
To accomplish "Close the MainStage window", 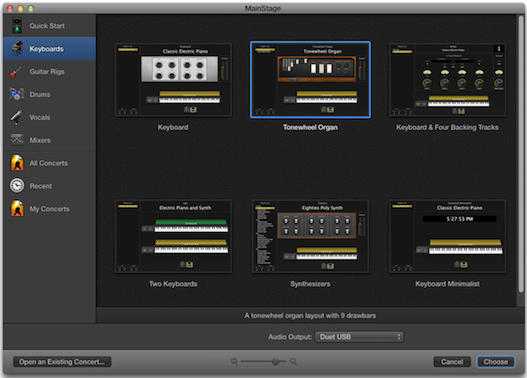I will pyautogui.click(x=10, y=8).
